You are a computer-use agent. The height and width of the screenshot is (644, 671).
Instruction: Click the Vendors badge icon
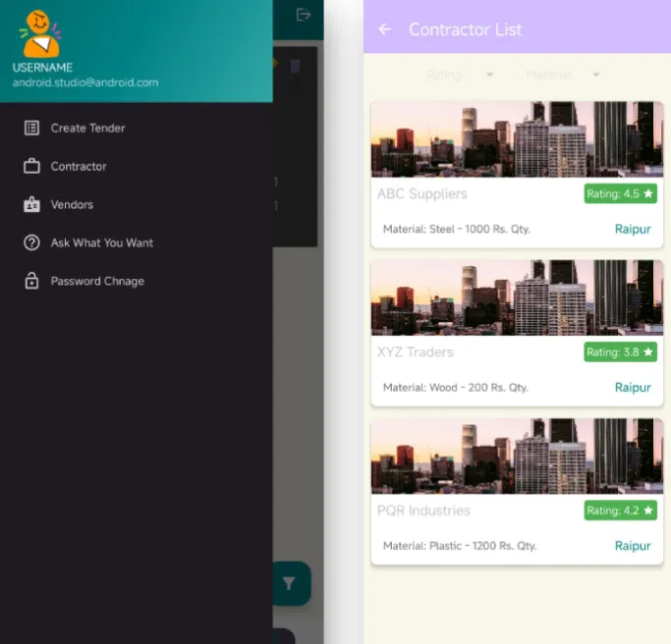pos(31,204)
